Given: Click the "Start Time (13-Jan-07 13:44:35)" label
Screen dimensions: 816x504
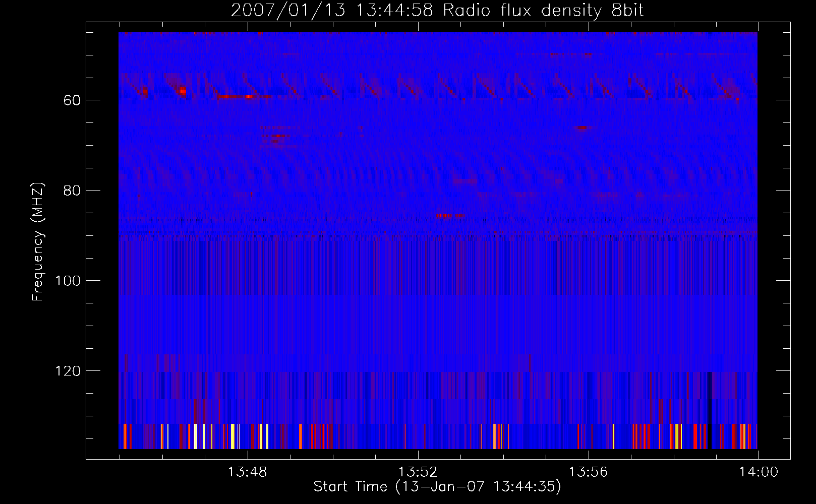Looking at the screenshot, I should (x=437, y=487).
